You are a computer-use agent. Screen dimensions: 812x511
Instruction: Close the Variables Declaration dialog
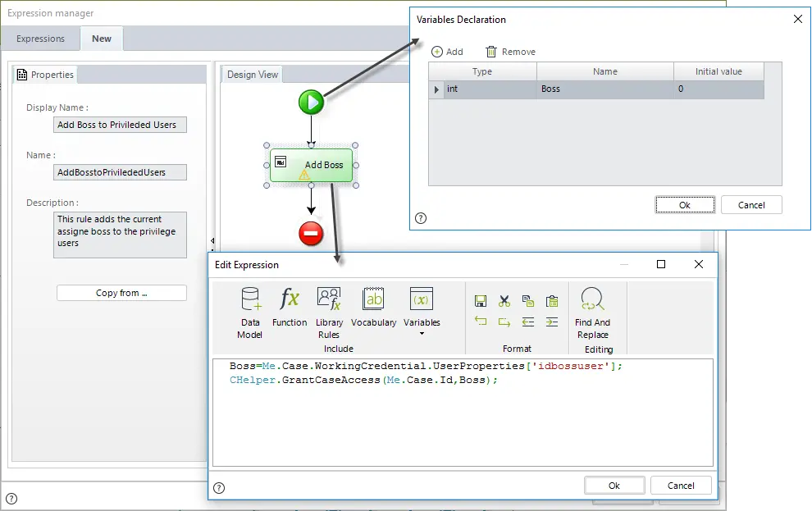point(797,19)
